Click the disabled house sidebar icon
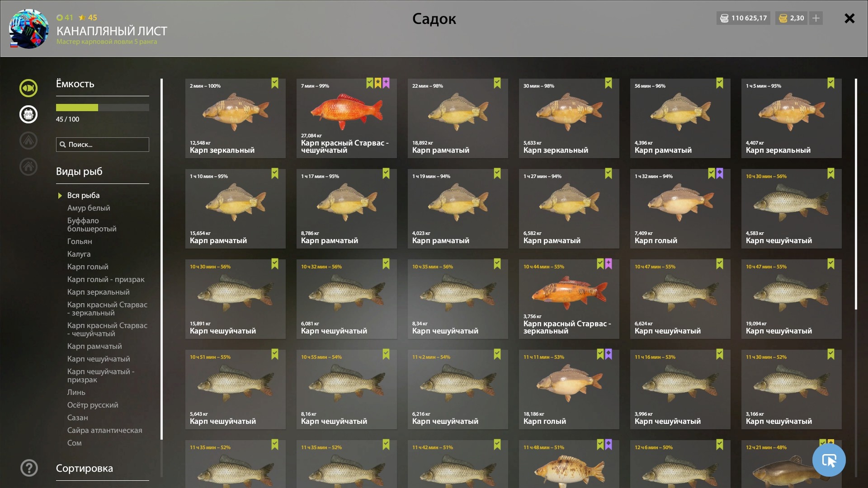868x488 pixels. click(28, 167)
